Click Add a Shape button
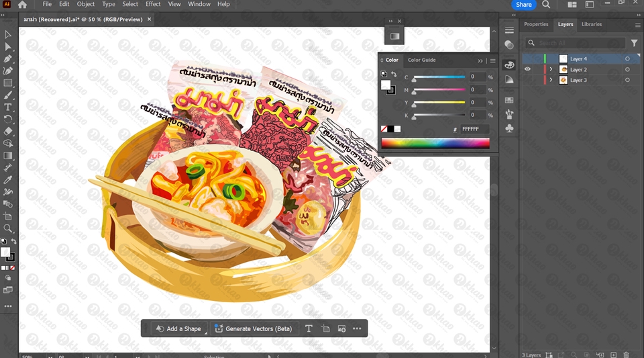Viewport: 644px width, 358px height. pos(178,328)
